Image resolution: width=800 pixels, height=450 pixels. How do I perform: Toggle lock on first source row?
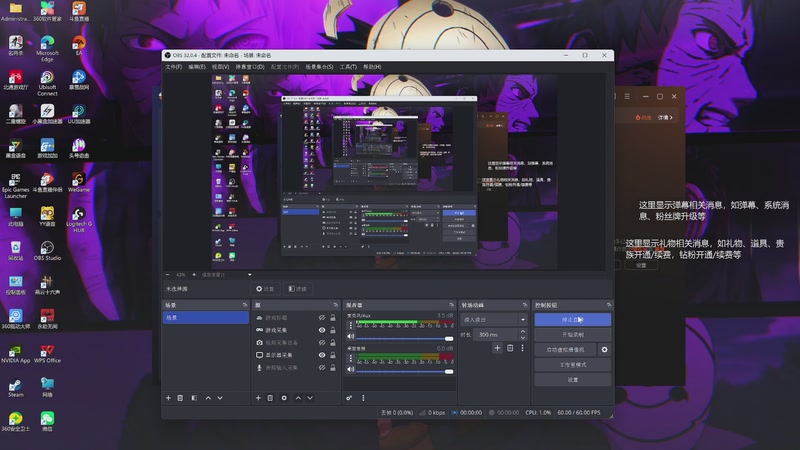tap(333, 317)
